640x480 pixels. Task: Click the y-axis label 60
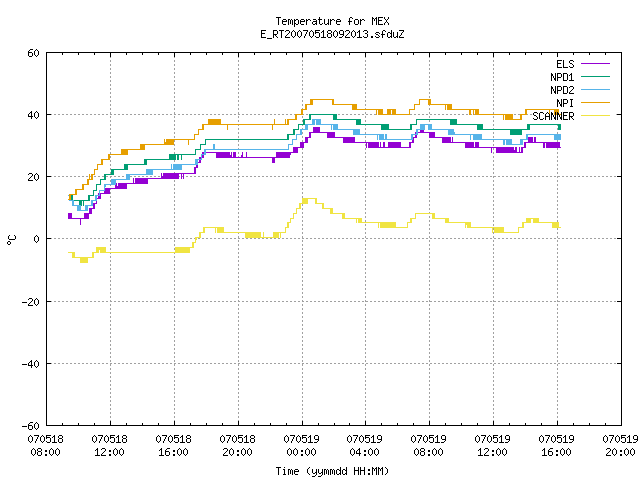coord(33,53)
